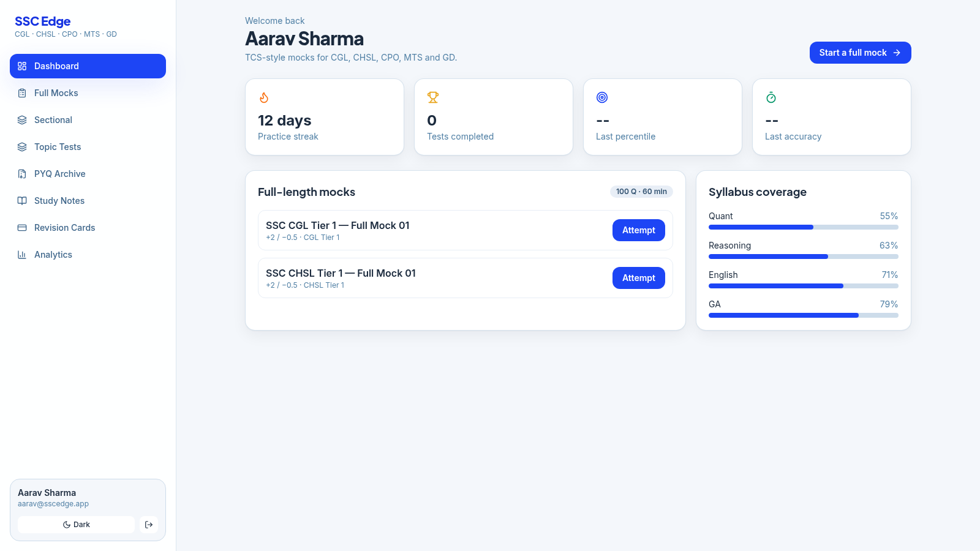Click the Reasoning coverage progress bar

(x=804, y=257)
